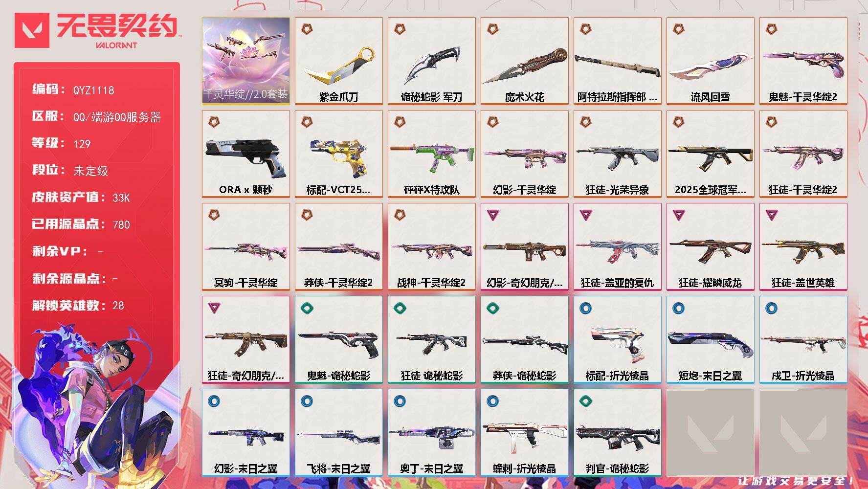
Task: Click the 砰砰X特攻队 SMG skin
Action: 431,154
